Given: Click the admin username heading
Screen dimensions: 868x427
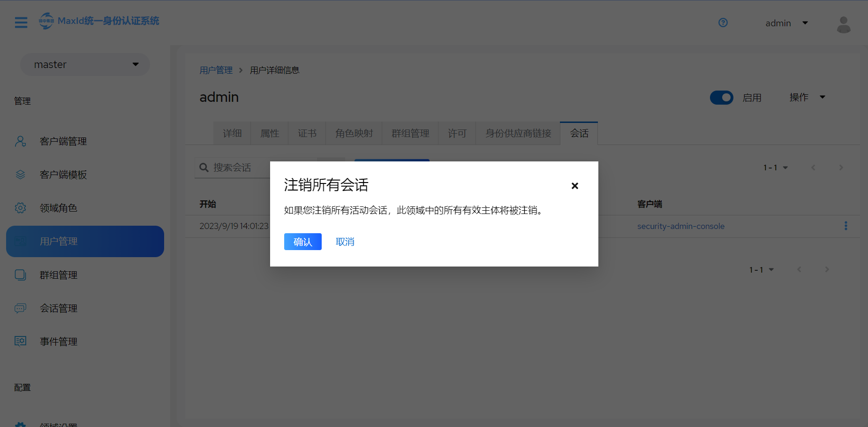Looking at the screenshot, I should pos(219,97).
